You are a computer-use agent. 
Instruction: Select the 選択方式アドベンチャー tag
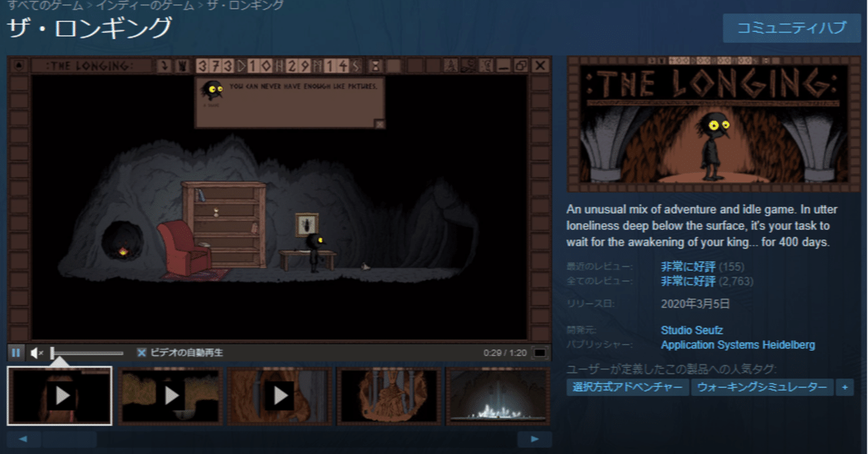(628, 388)
